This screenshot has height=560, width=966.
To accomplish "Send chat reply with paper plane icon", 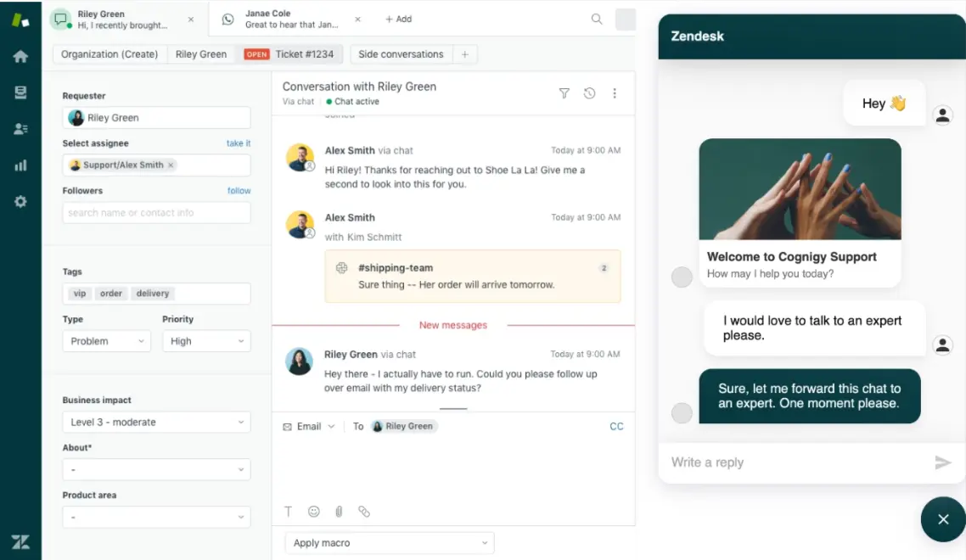I will click(942, 462).
